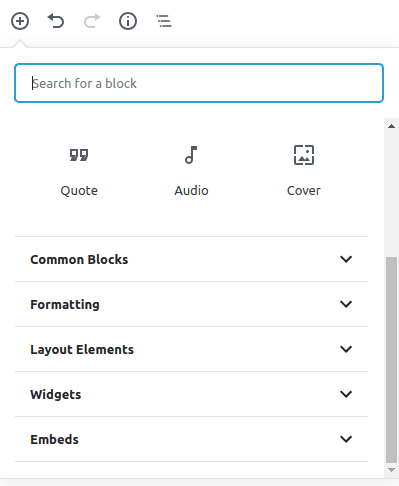Select the Quote label text
The width and height of the screenshot is (399, 486).
tap(79, 191)
